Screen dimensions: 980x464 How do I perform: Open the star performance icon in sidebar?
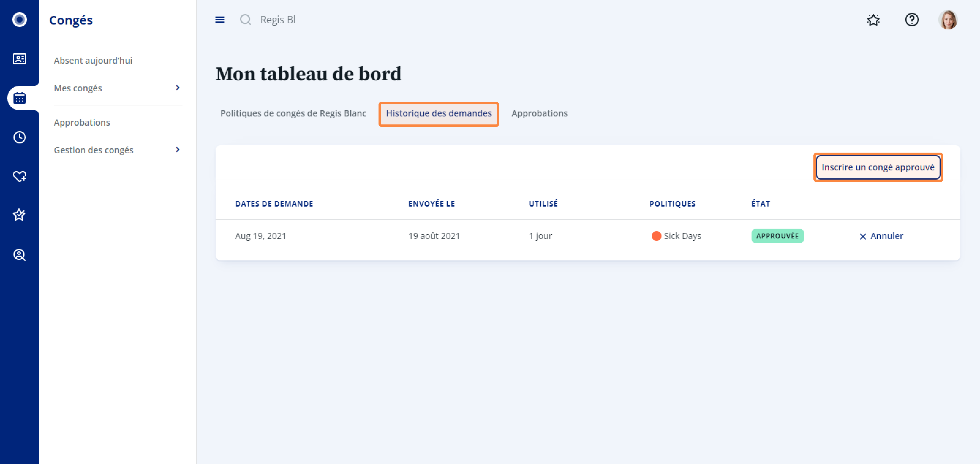coord(19,215)
